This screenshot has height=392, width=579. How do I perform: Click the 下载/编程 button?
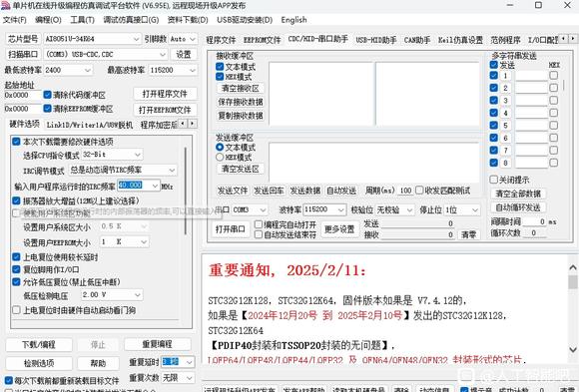[x=39, y=345]
